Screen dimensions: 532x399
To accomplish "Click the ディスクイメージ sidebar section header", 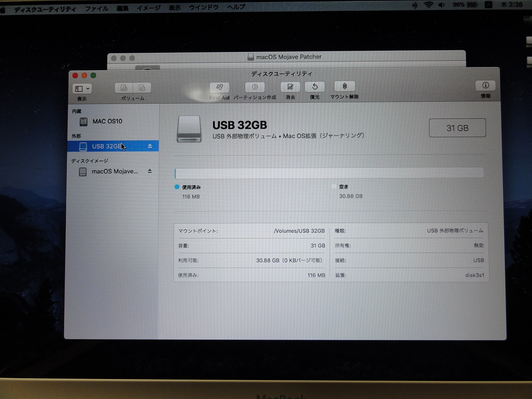I will coord(90,161).
